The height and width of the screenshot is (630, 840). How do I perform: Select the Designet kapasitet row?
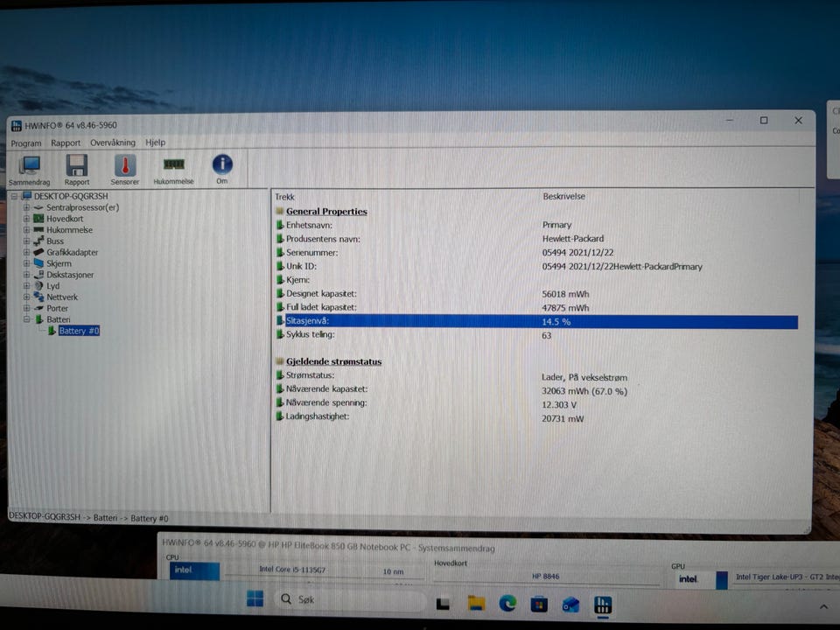(535, 294)
